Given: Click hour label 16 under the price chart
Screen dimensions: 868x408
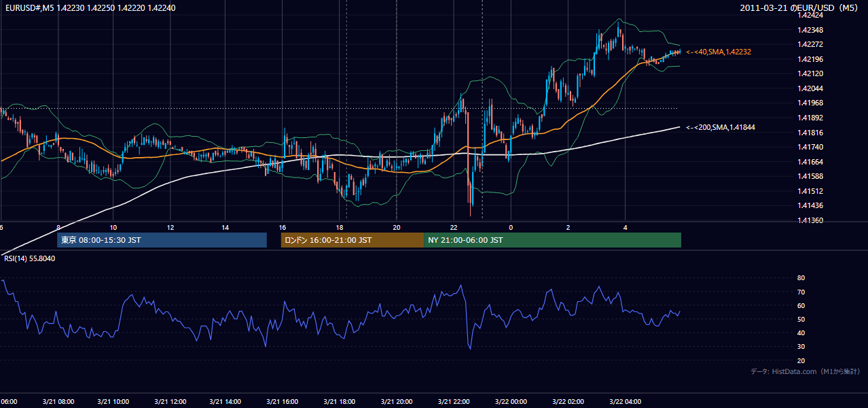Looking at the screenshot, I should coord(283,228).
